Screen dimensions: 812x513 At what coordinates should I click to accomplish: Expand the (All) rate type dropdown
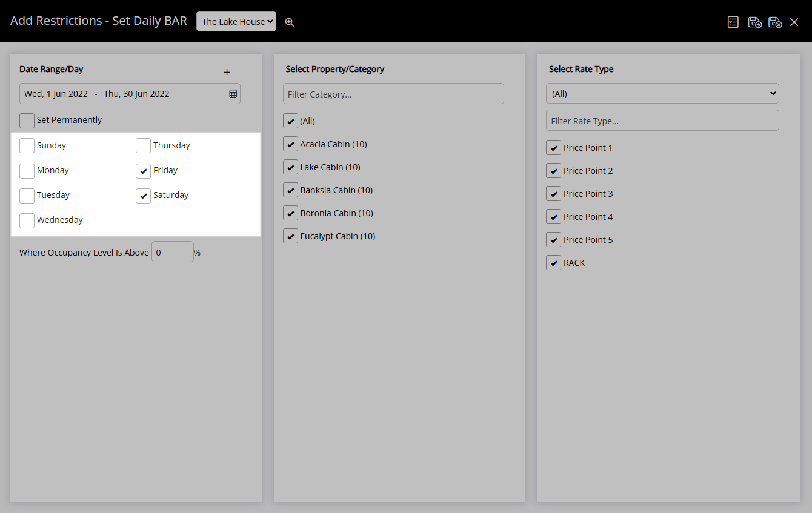tap(662, 93)
